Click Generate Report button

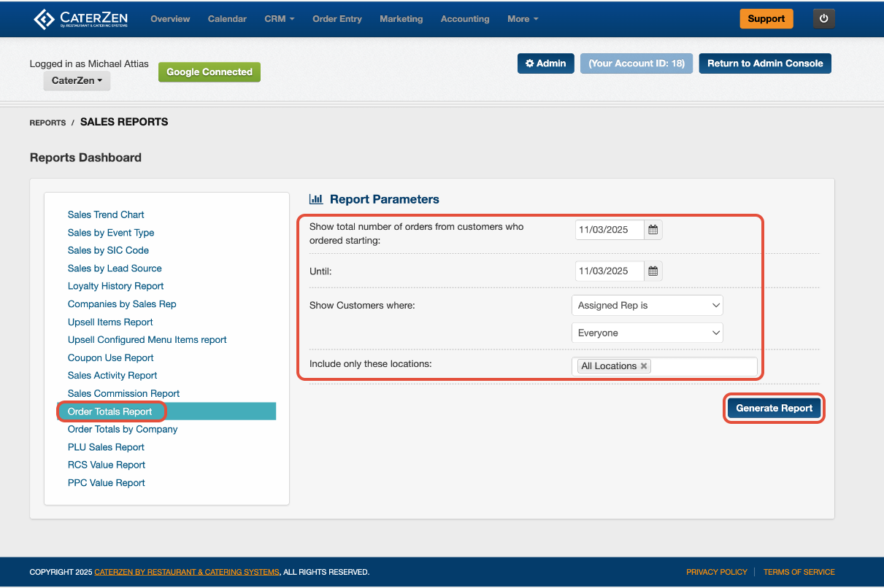[775, 409]
